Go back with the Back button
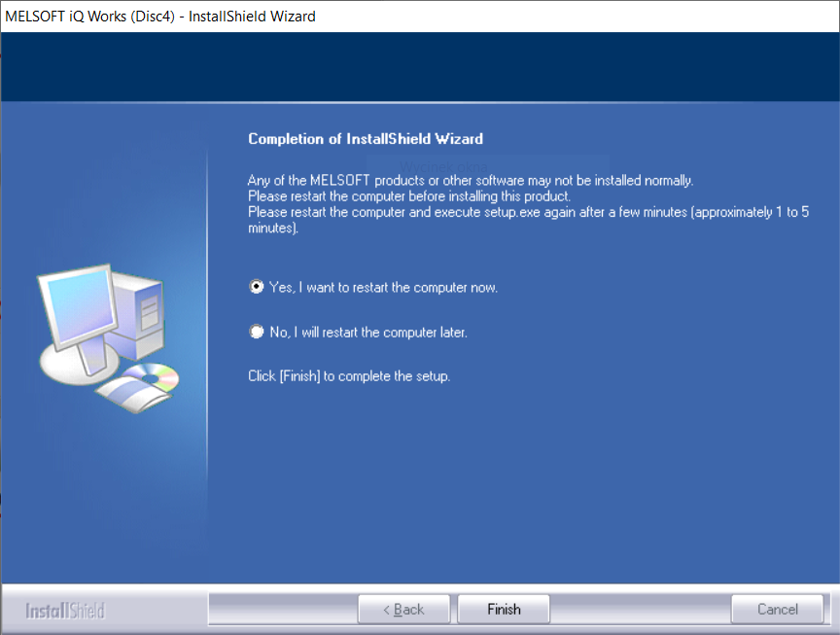This screenshot has height=635, width=840. coord(403,610)
